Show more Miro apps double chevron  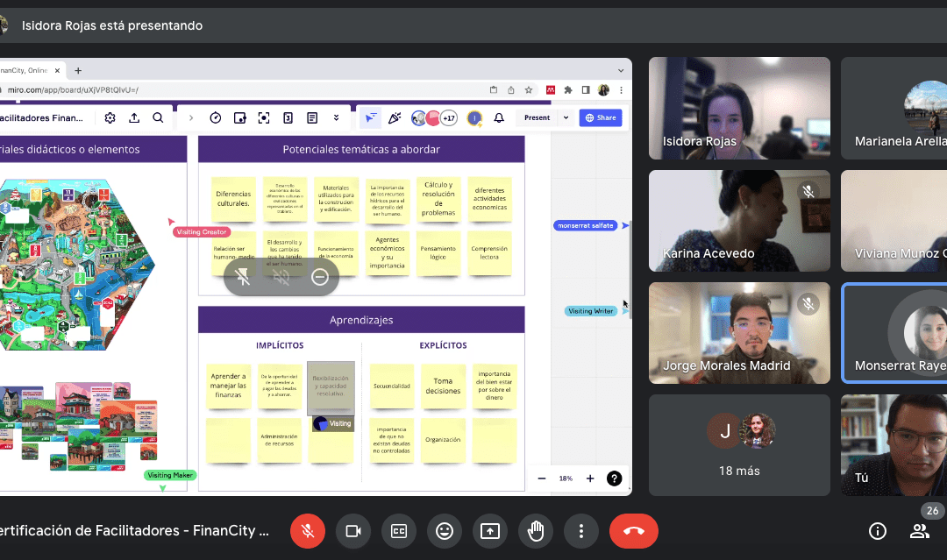(337, 118)
